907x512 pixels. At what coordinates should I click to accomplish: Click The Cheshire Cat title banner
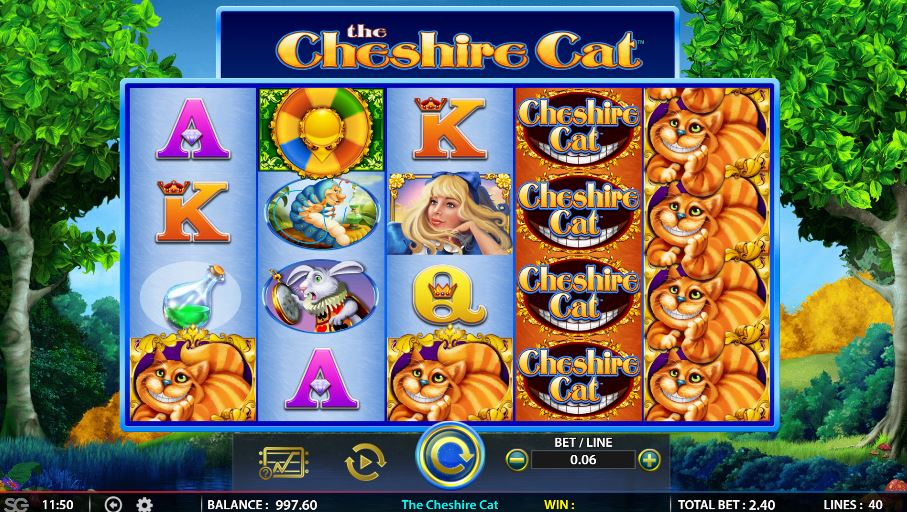[447, 44]
